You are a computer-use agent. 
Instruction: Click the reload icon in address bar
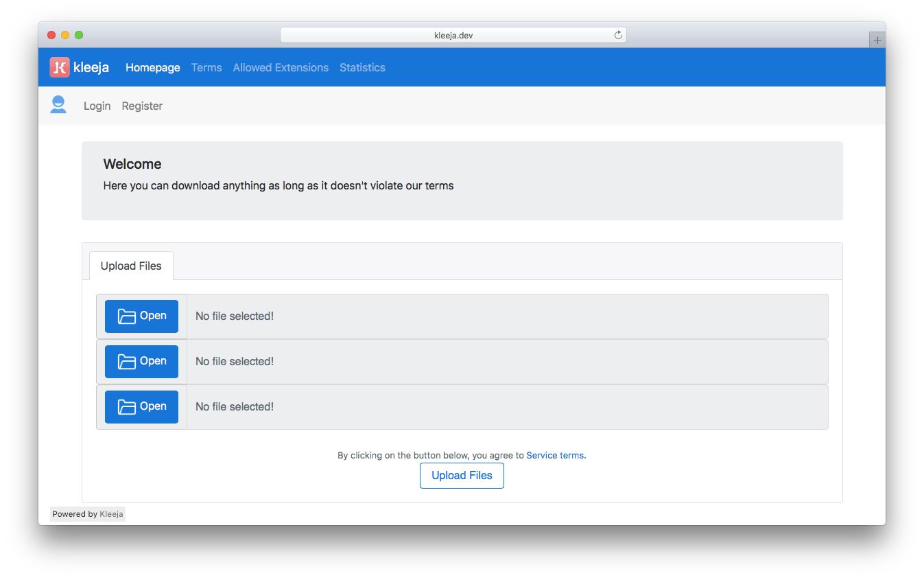[618, 35]
